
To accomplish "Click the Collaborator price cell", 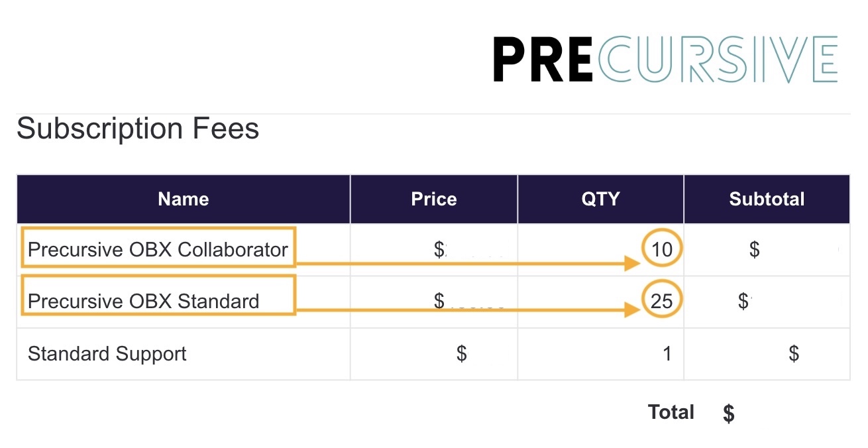I will (434, 250).
